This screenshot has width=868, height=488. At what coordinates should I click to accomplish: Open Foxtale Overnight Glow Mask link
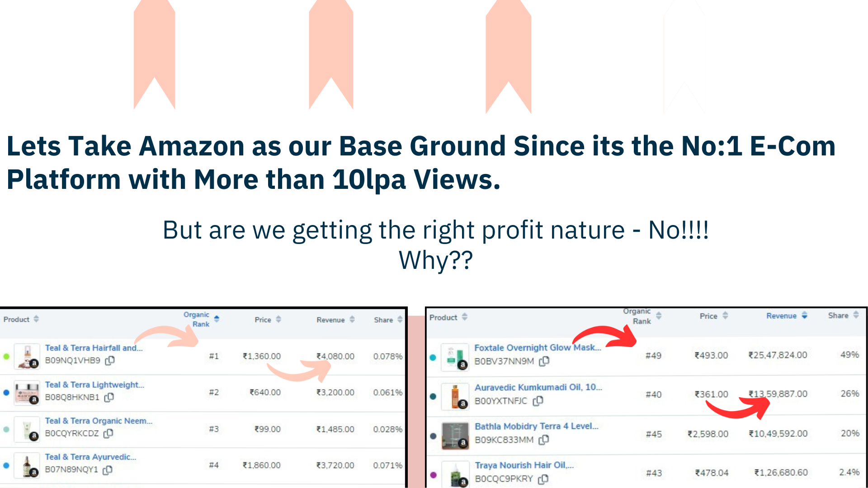[x=538, y=347]
